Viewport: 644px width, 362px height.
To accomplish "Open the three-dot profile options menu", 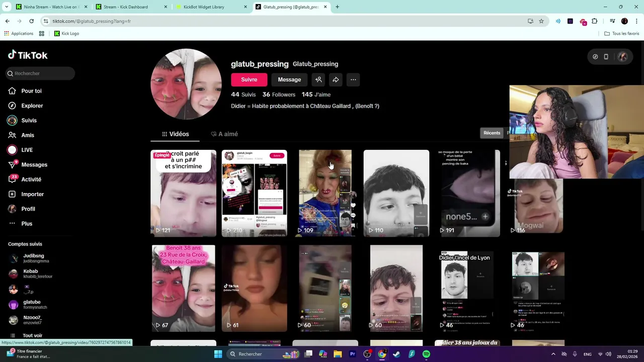I will pyautogui.click(x=353, y=79).
